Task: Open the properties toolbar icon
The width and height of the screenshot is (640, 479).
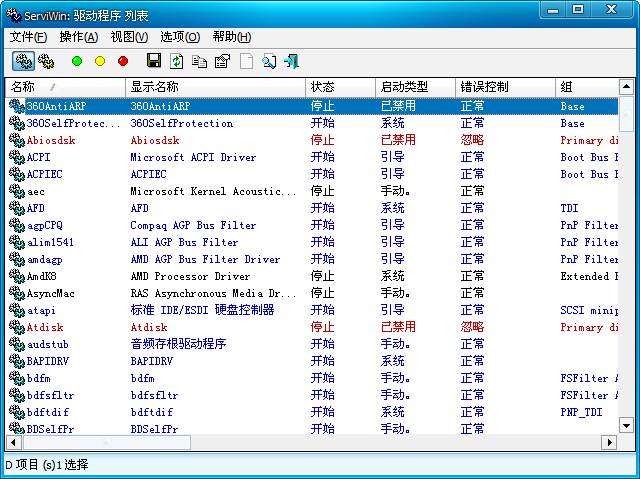Action: [222, 61]
